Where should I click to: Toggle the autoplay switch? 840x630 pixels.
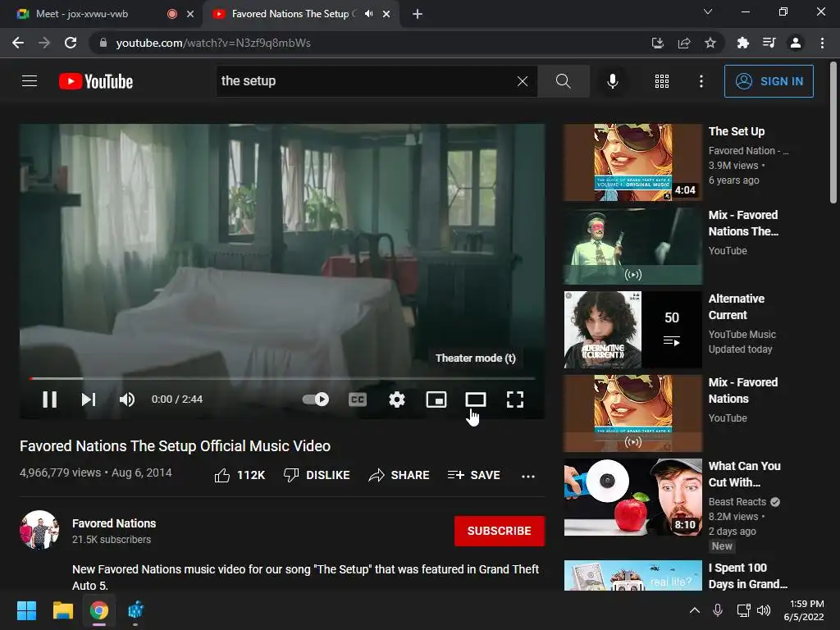pyautogui.click(x=316, y=399)
